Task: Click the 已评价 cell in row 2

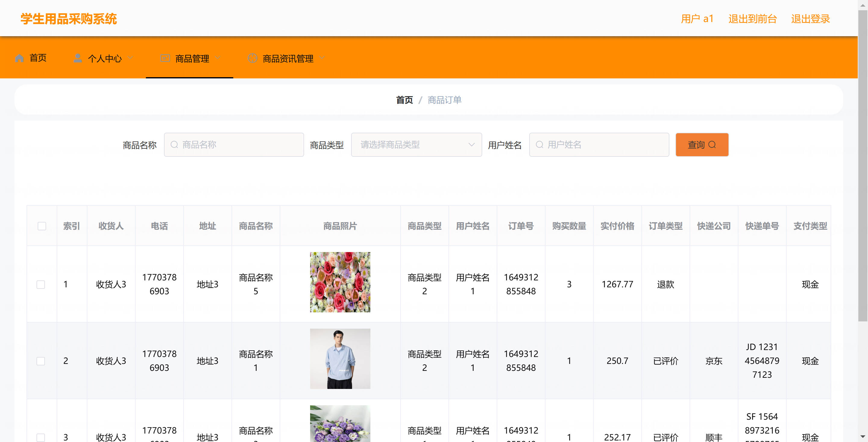Action: click(x=665, y=361)
